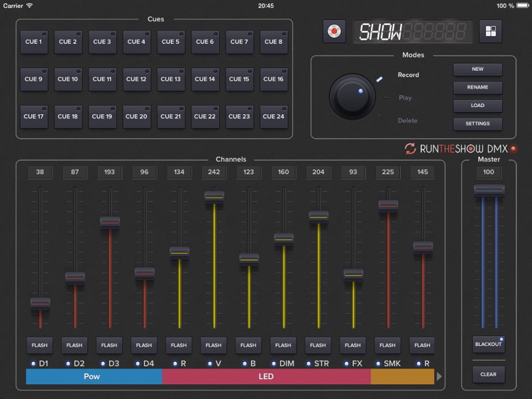Click the battery indicator icon
Image resolution: width=532 pixels, height=399 pixels.
coord(523,6)
